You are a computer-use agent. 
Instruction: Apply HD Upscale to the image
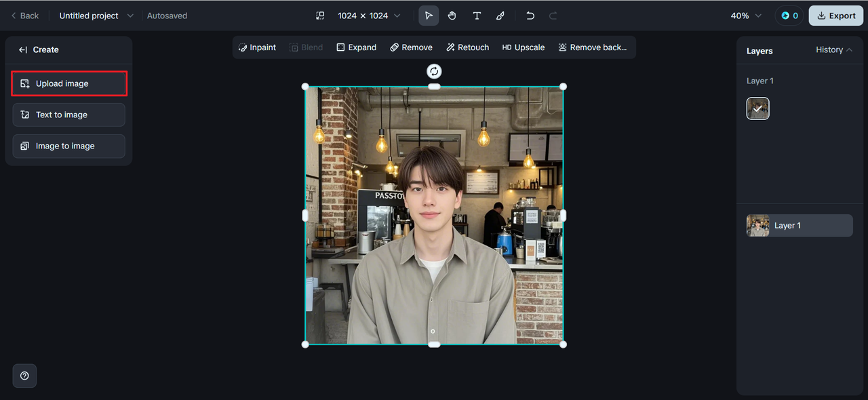523,47
